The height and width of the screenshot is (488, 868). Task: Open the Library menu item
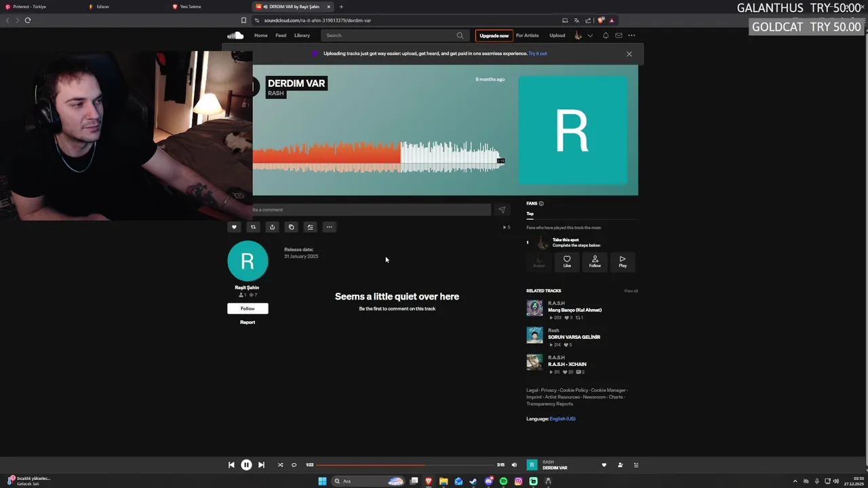point(302,35)
